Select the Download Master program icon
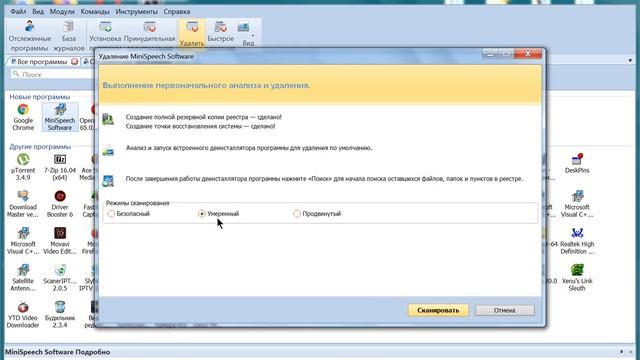Image resolution: width=640 pixels, height=360 pixels. tap(23, 204)
